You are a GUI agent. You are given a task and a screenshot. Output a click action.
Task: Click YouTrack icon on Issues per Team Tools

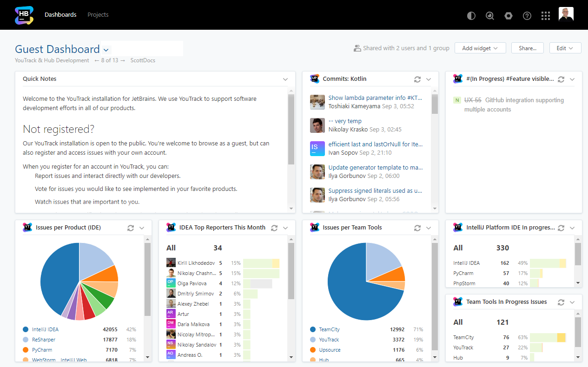(x=315, y=227)
